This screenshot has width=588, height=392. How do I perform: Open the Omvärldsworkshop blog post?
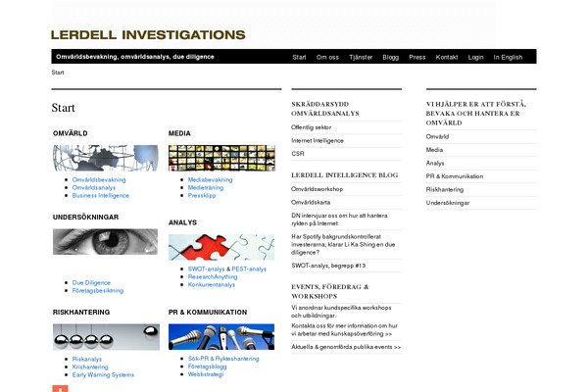(317, 189)
